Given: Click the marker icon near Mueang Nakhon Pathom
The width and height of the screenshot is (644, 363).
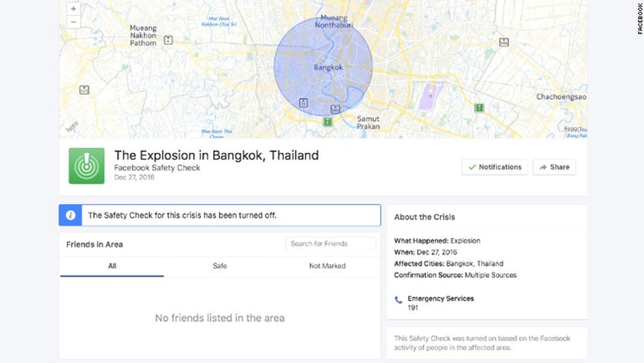Looking at the screenshot, I should [168, 40].
